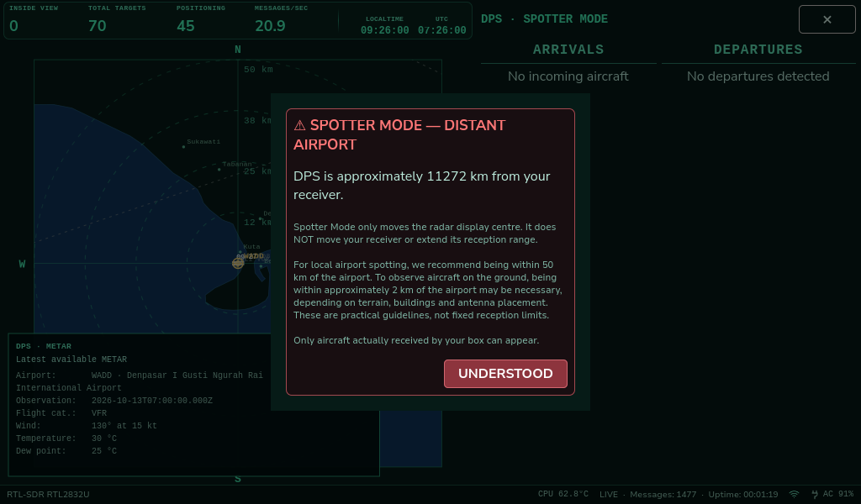The width and height of the screenshot is (861, 504).
Task: Click the Sukawati place label on the map
Action: point(203,141)
